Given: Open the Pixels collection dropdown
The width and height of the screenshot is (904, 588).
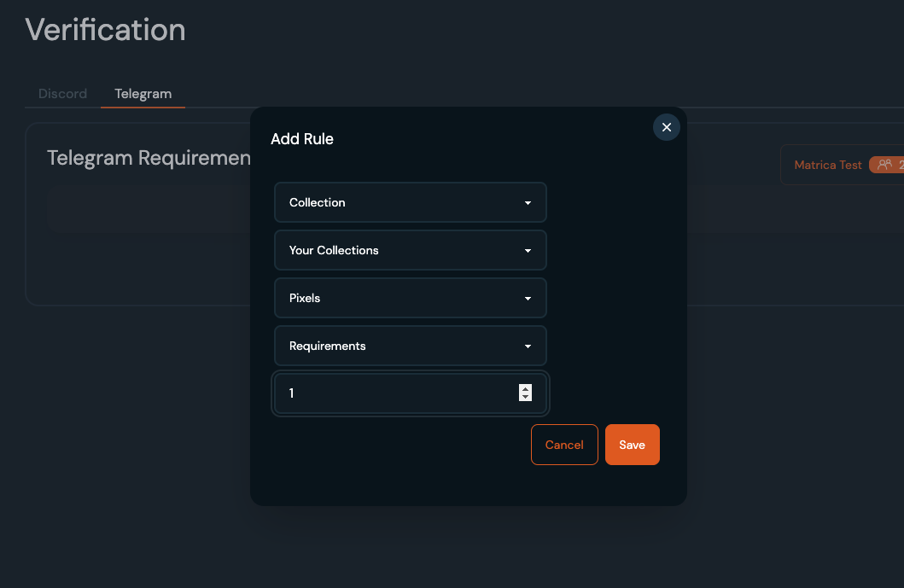Looking at the screenshot, I should coord(410,298).
